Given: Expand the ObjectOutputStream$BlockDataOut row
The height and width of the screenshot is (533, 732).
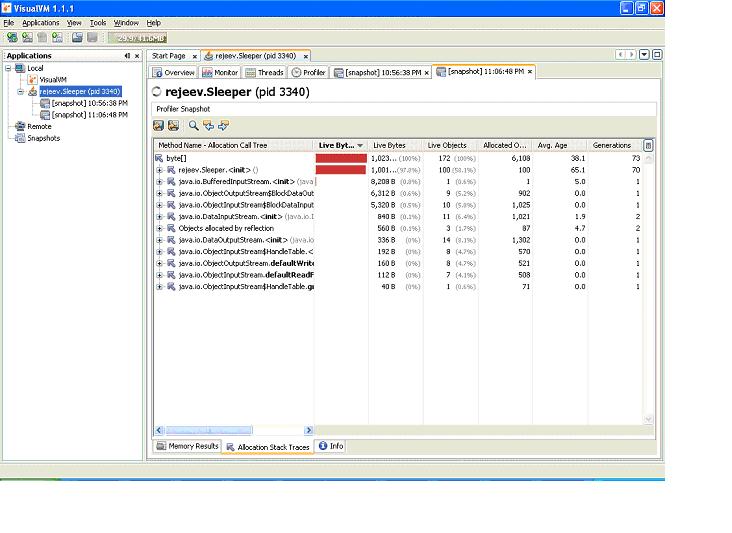Looking at the screenshot, I should pos(159,193).
